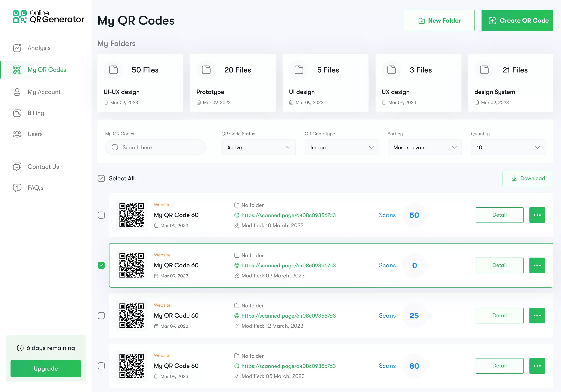The image size is (561, 392).
Task: Uncheck the selected QR code with 0 scans
Action: point(101,265)
